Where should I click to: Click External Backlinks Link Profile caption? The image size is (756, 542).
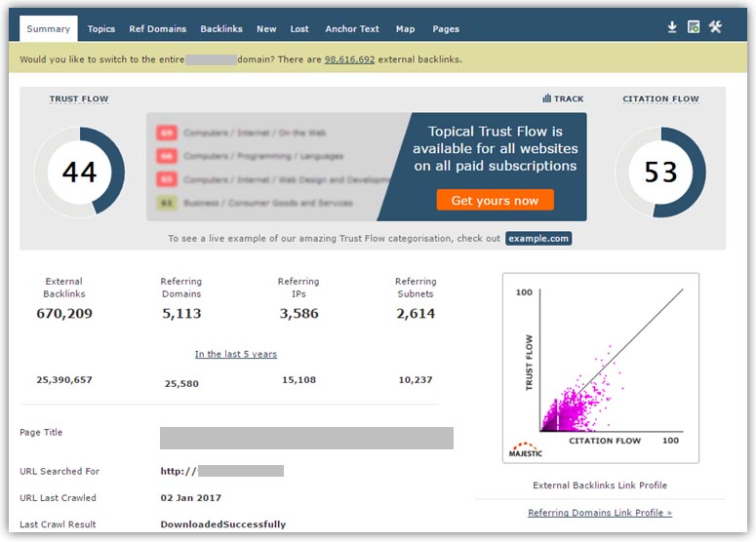point(600,485)
